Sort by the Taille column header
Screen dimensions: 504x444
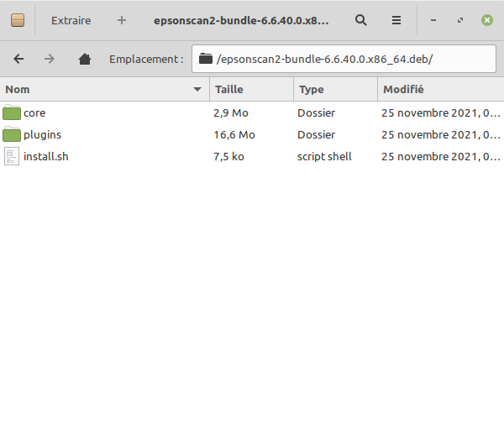pos(251,89)
